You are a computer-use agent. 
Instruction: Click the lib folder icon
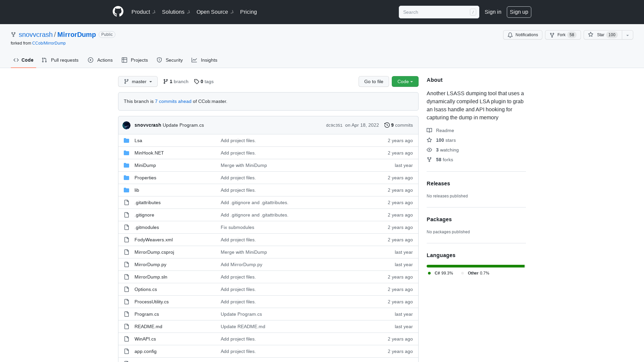(x=126, y=190)
